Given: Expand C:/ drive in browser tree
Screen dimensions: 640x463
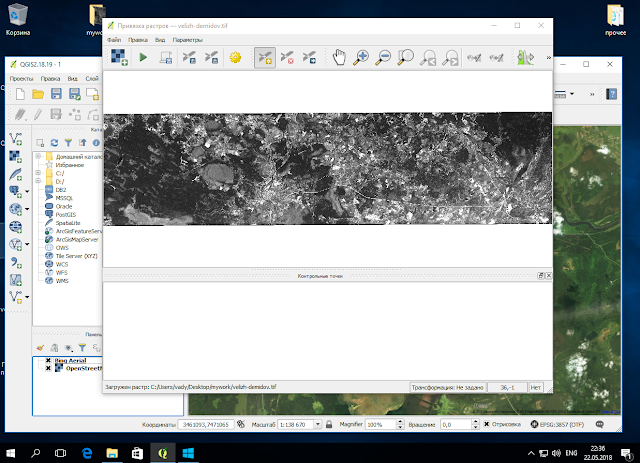Looking at the screenshot, I should [38, 173].
